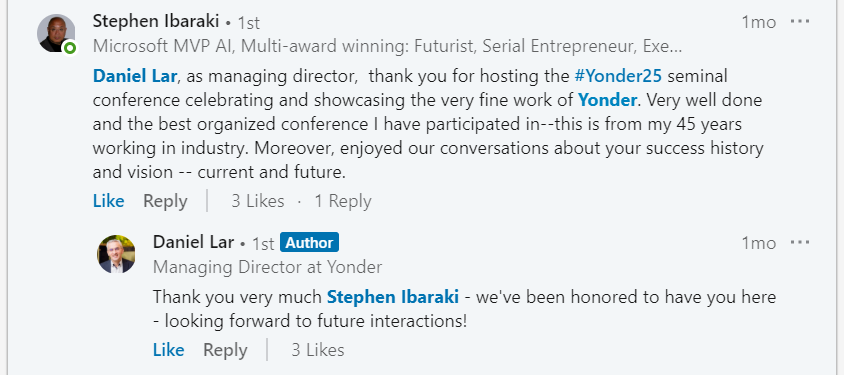Collapse the 1 Reply thread
Viewport: 844px width, 375px height.
343,201
